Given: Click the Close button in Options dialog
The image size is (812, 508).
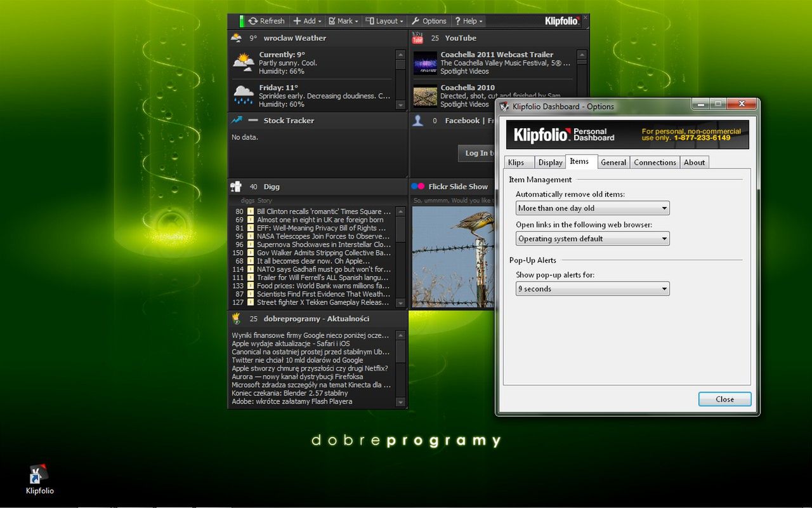Looking at the screenshot, I should 724,399.
